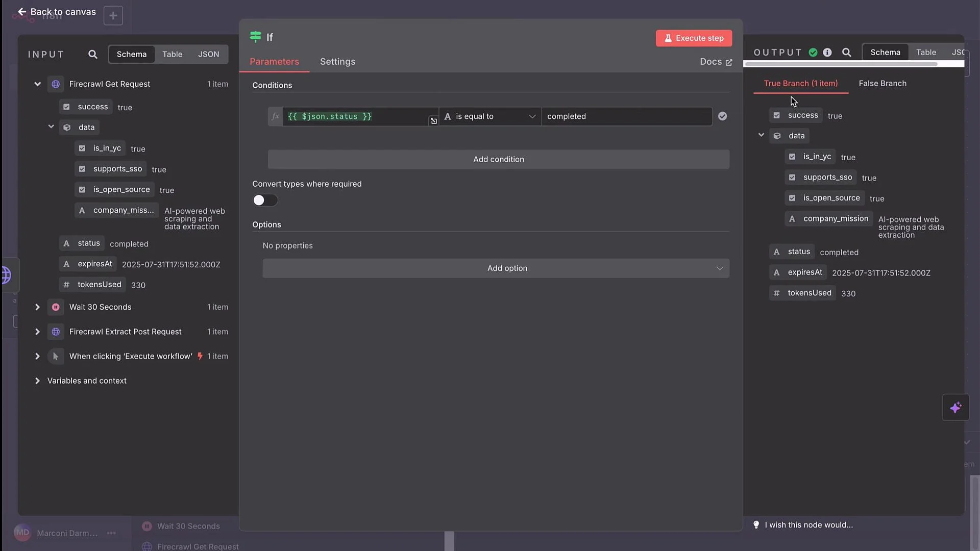This screenshot has height=551, width=980.
Task: Click the input supports_sso checkbox icon
Action: [x=82, y=169]
